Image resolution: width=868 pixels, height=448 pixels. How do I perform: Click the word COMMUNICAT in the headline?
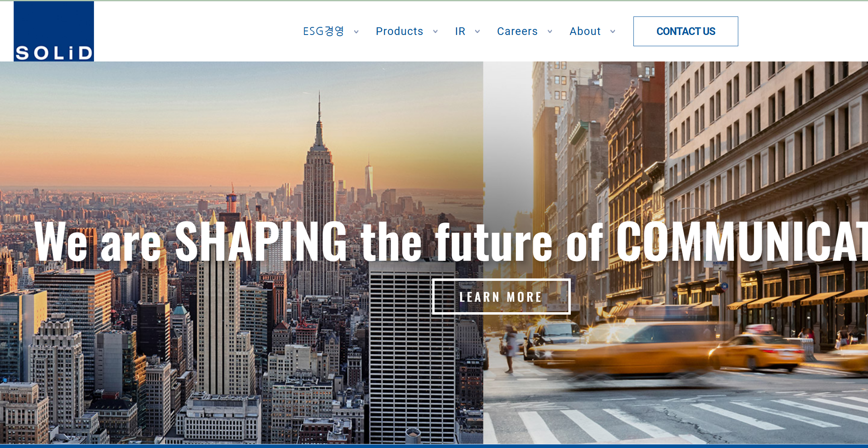click(x=742, y=241)
